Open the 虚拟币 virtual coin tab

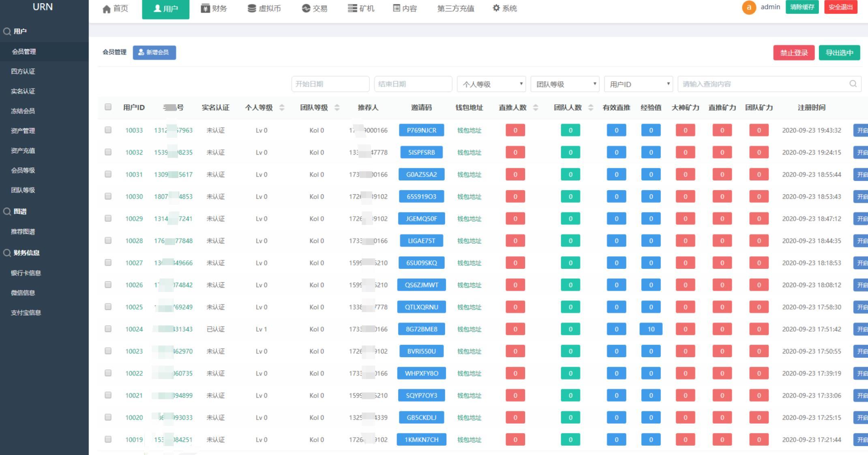point(264,9)
